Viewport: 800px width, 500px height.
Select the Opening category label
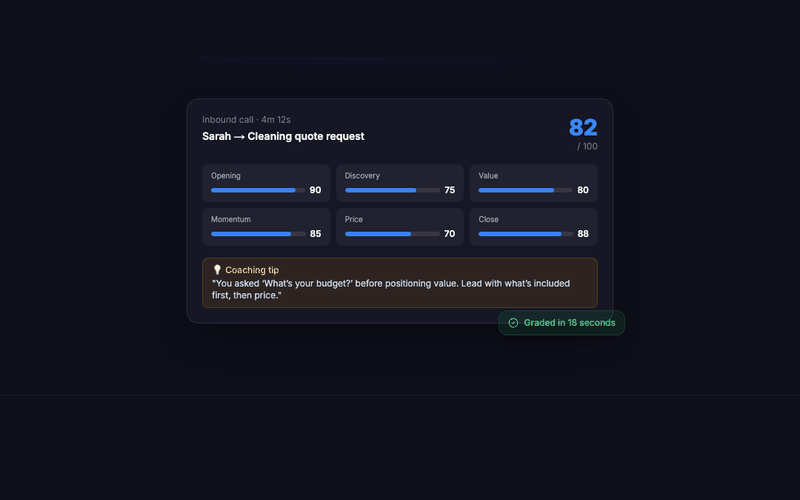point(226,176)
